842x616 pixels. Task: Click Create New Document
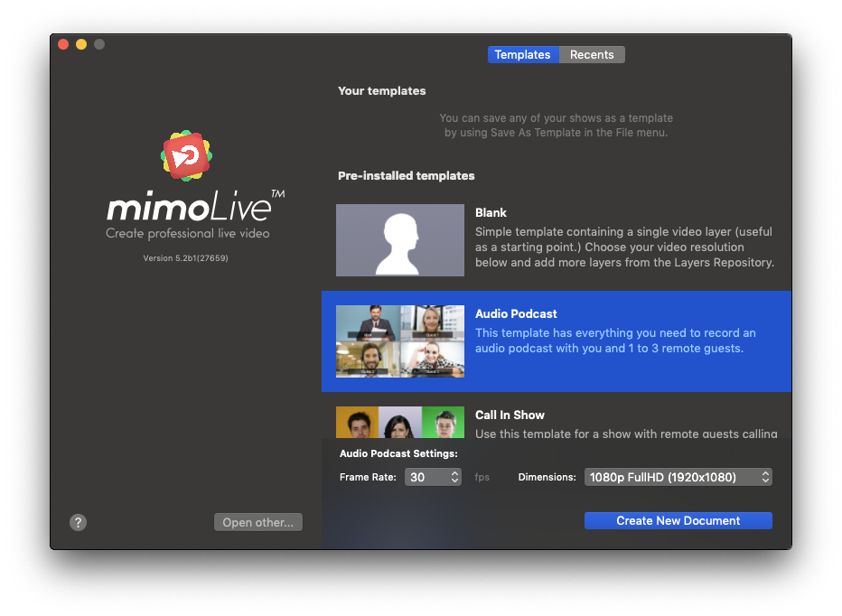(678, 520)
